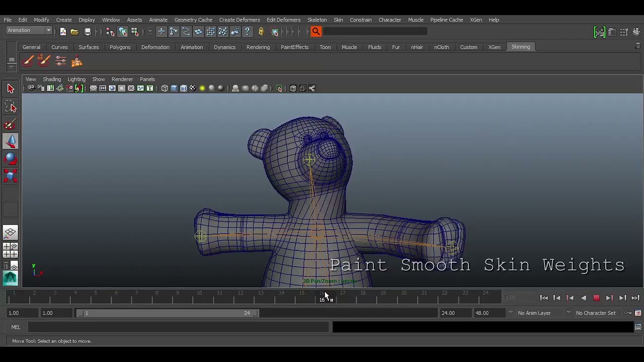Image resolution: width=644 pixels, height=362 pixels.
Task: Click the padlock lock selection icon
Action: pos(261,32)
